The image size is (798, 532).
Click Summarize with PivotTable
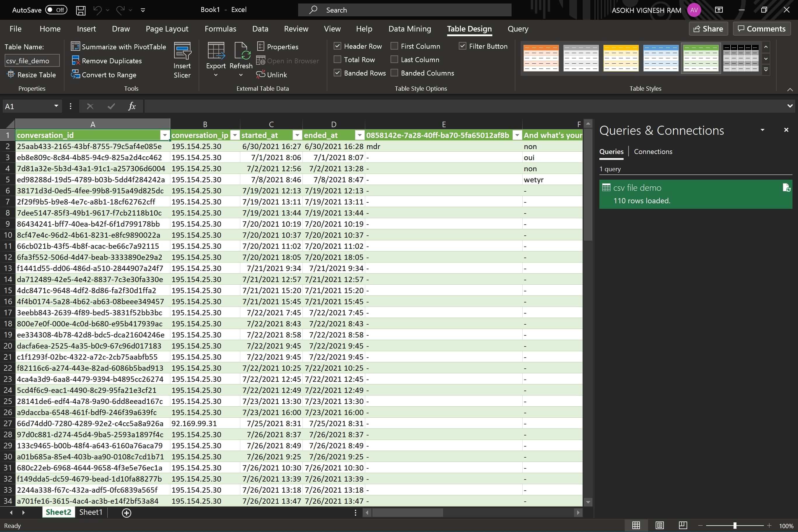coord(118,46)
